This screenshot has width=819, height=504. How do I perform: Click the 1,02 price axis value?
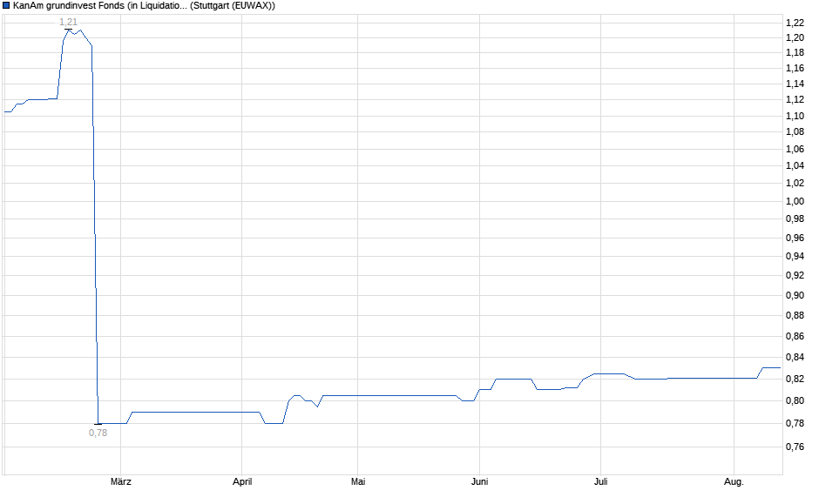pos(795,183)
